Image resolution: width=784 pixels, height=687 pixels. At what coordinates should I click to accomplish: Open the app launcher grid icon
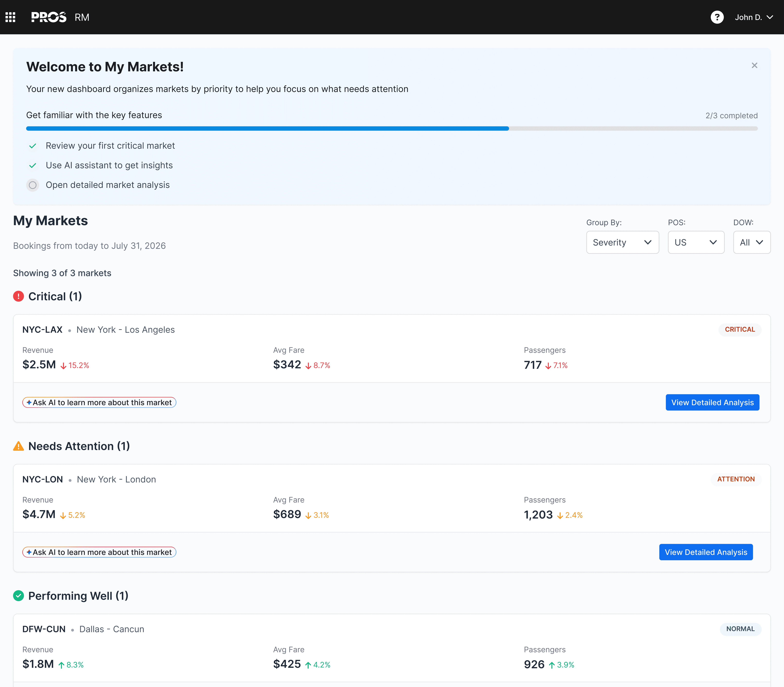point(10,17)
